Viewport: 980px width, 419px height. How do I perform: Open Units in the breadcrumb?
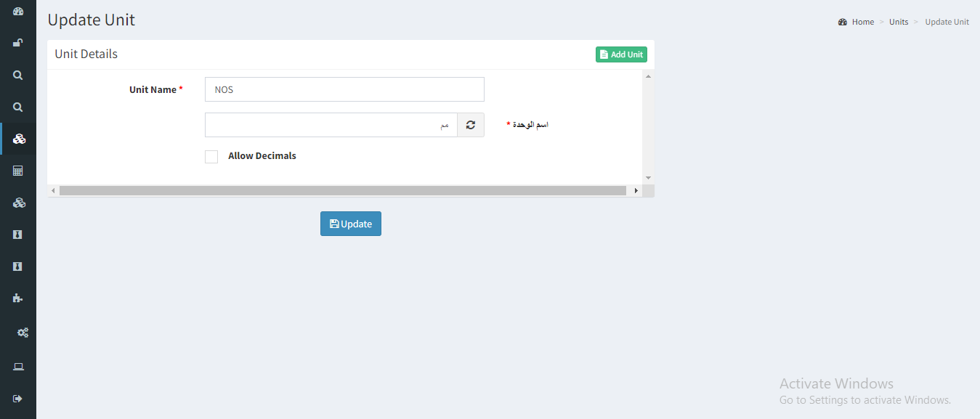click(899, 22)
